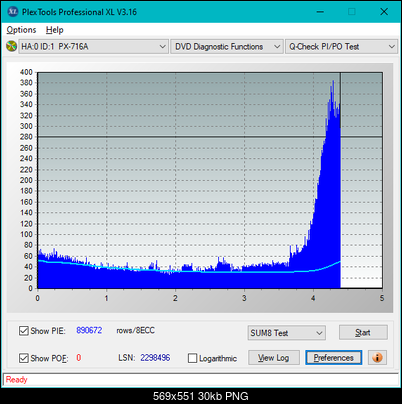This screenshot has height=404, width=402.
Task: Click the Ready status bar text
Action: pyautogui.click(x=16, y=380)
